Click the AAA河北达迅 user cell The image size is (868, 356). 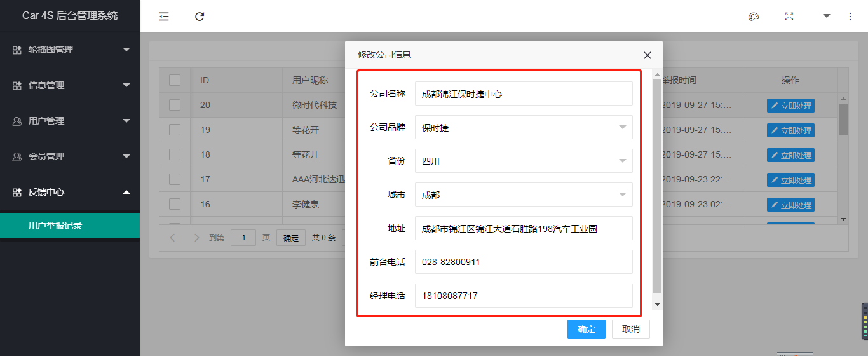[x=318, y=179]
